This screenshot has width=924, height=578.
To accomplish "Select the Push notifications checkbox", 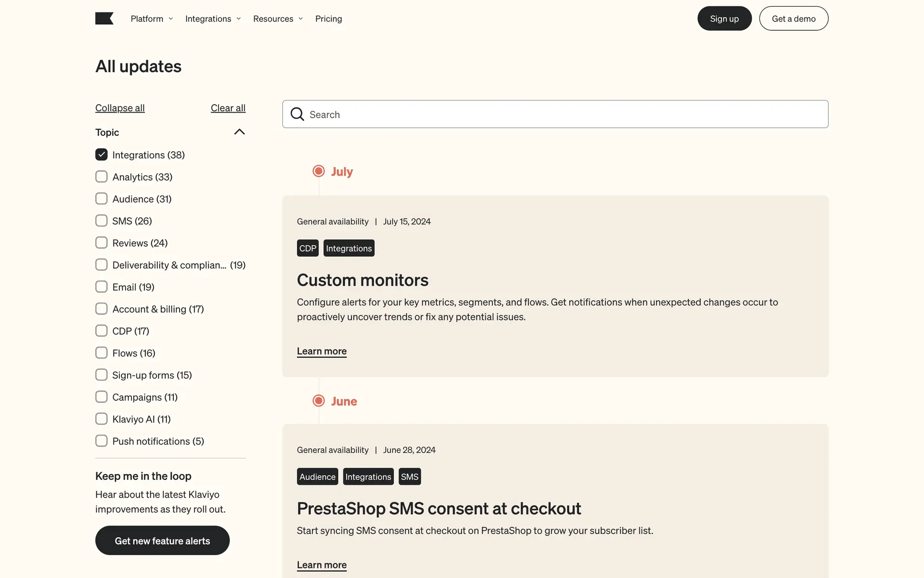I will [102, 441].
